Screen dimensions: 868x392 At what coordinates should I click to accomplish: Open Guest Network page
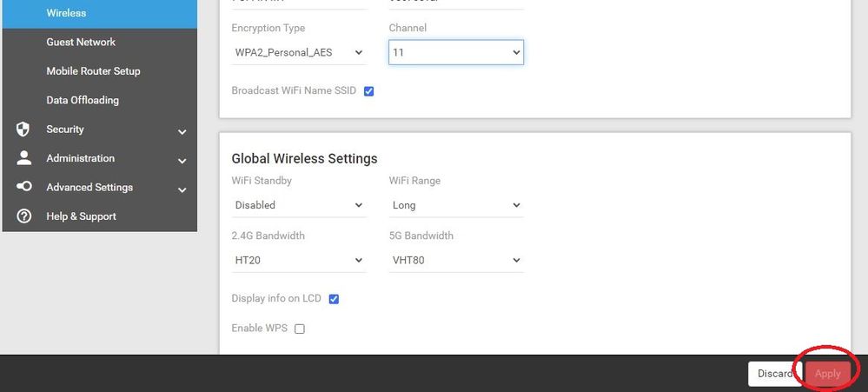pos(81,42)
